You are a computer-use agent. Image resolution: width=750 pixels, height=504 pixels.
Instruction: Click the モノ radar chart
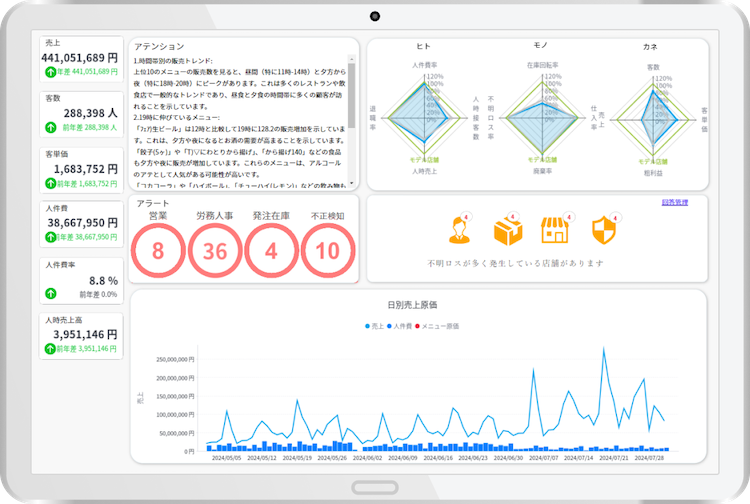(x=542, y=118)
